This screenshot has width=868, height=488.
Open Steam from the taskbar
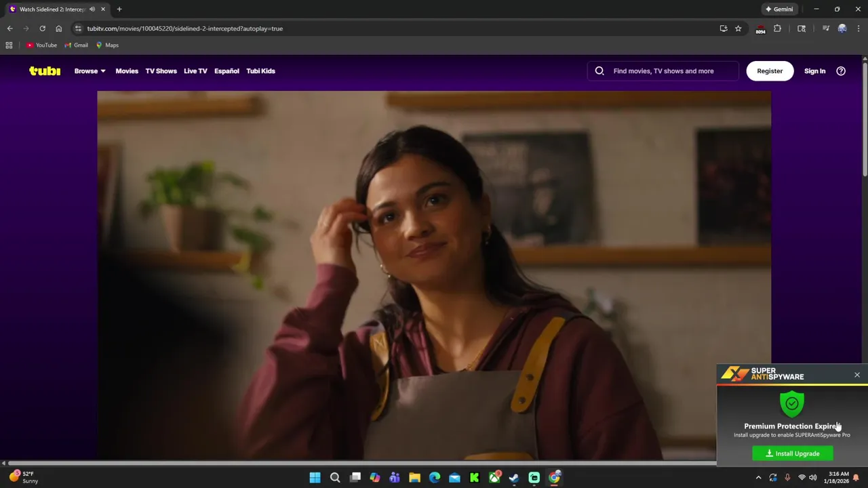514,478
